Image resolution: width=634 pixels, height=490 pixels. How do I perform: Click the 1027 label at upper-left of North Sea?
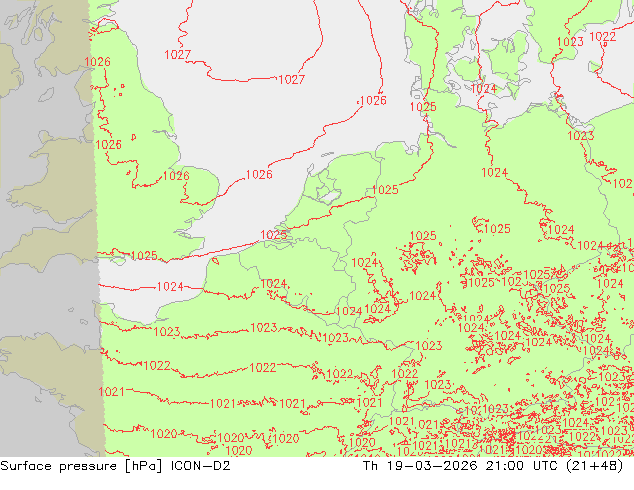178,55
